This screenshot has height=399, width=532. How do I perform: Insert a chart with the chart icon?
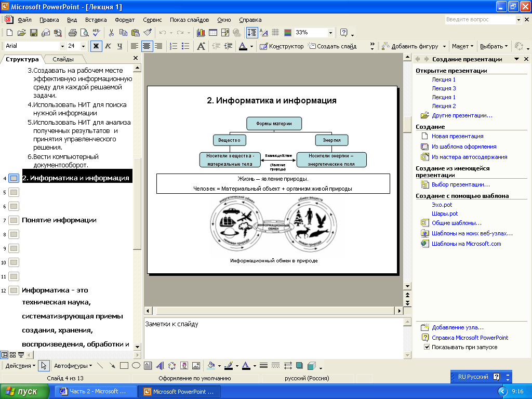click(x=201, y=33)
